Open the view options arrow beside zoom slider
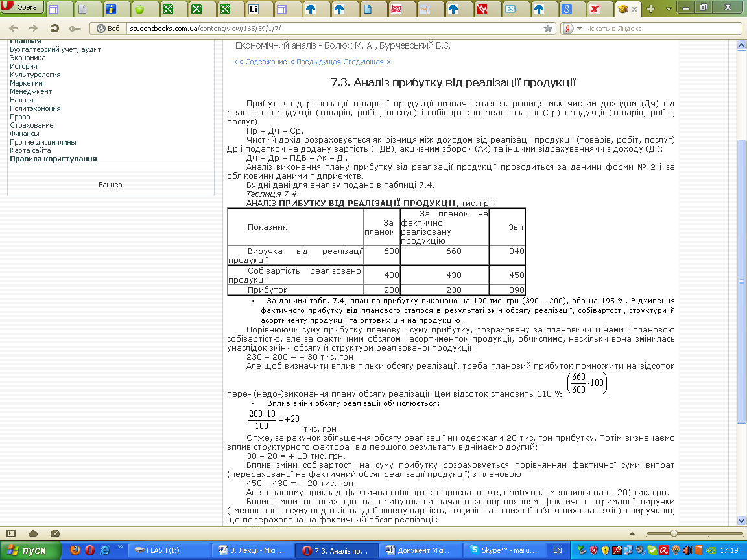This screenshot has width=747, height=560. (x=632, y=533)
